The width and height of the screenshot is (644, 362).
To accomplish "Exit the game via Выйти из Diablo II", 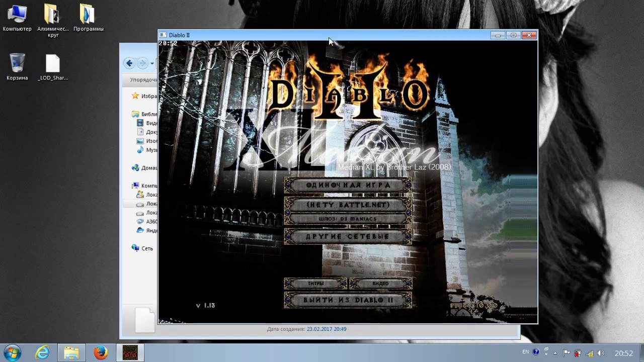I will point(348,300).
